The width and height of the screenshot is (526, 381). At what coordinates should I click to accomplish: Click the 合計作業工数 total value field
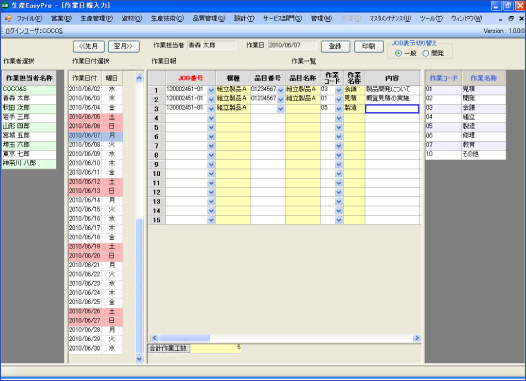tap(216, 348)
